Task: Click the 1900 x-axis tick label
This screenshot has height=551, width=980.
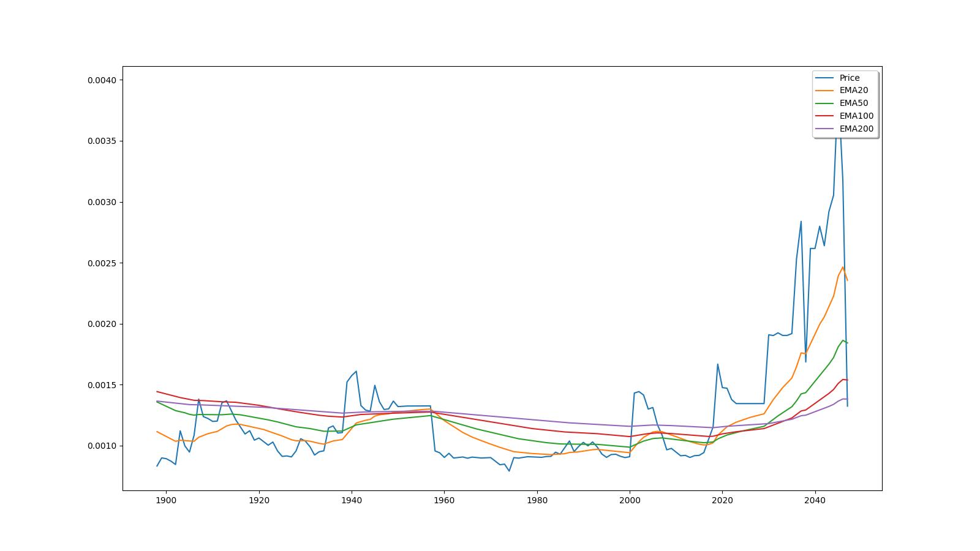Action: tap(166, 500)
